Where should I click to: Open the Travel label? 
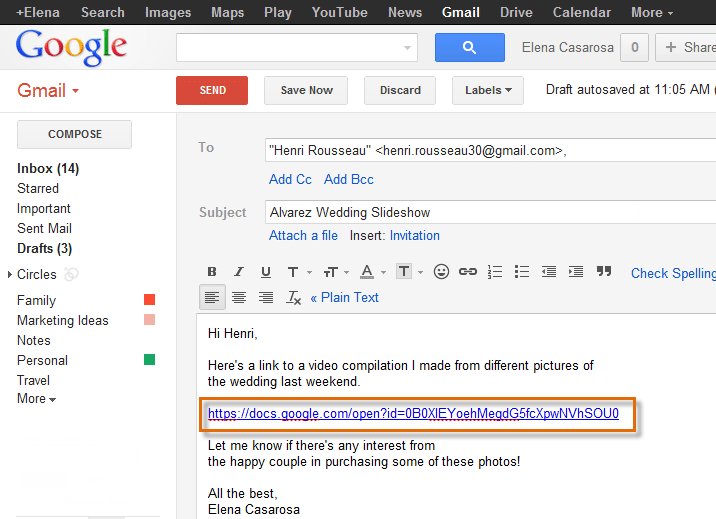33,380
